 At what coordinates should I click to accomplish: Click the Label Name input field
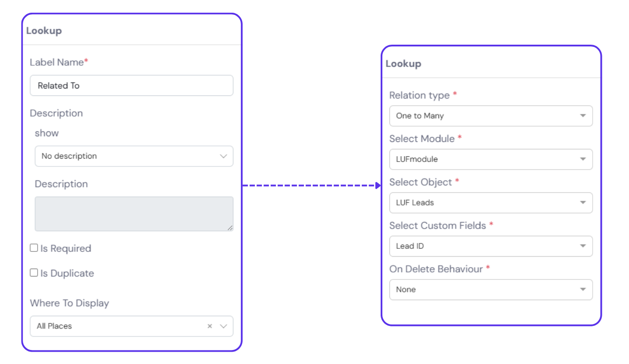[131, 86]
